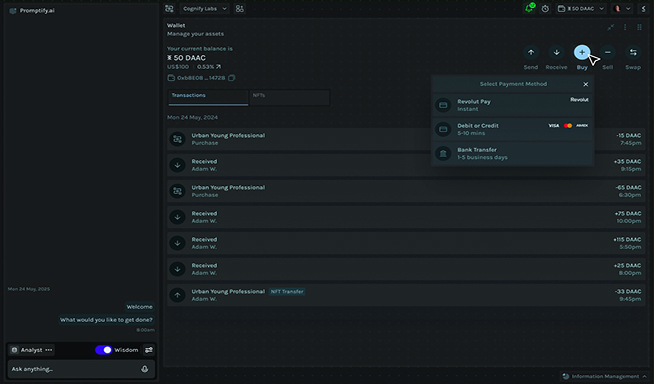Viewport: 654px width, 384px height.
Task: Click the icon at top-right corner edge
Action: [x=644, y=8]
